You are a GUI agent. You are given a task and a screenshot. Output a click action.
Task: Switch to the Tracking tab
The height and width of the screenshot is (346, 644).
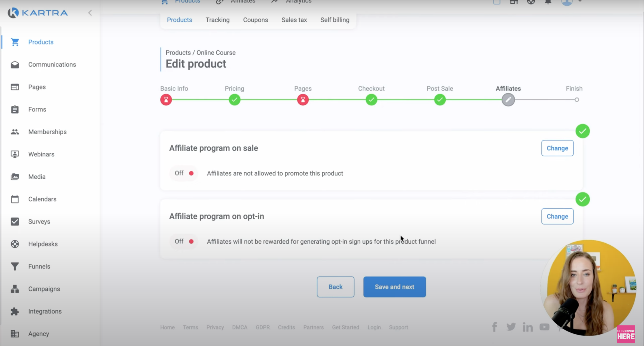click(x=218, y=20)
